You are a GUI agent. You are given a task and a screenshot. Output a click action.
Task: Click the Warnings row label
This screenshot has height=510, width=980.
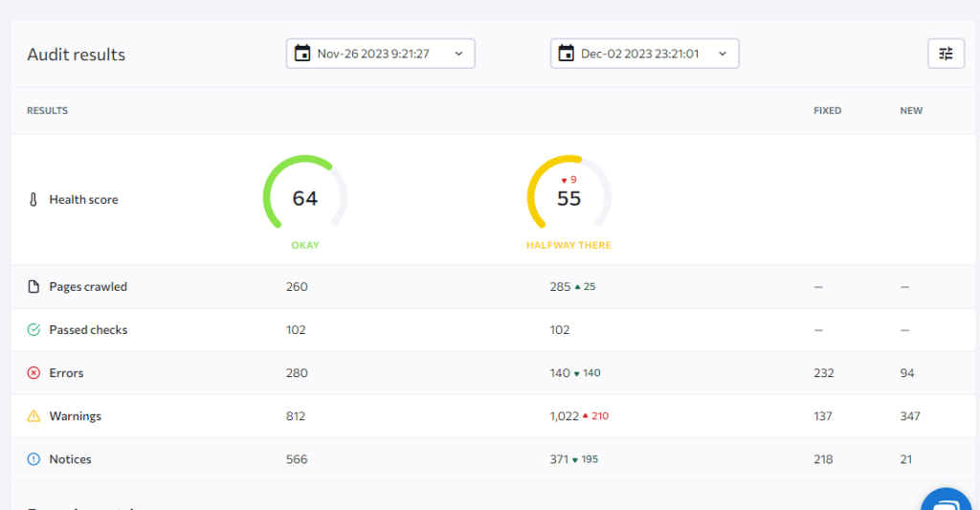pyautogui.click(x=75, y=415)
